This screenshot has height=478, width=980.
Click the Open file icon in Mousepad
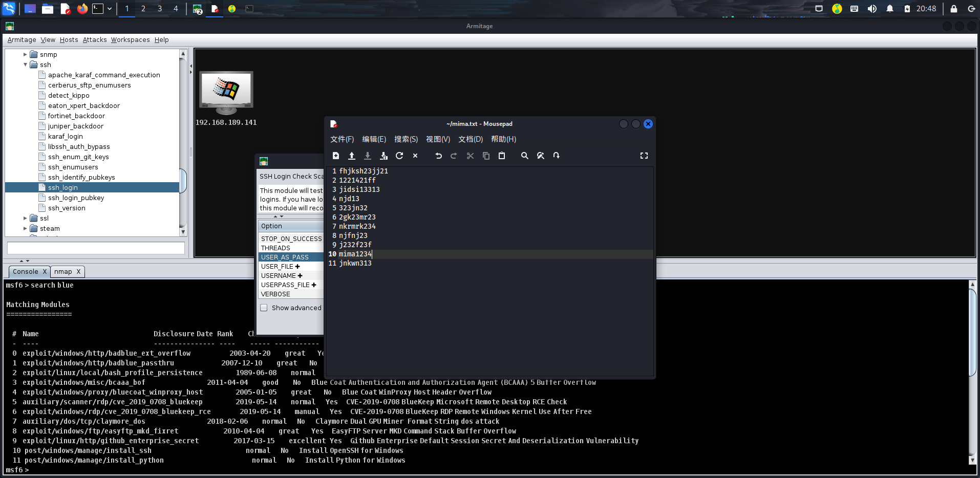[x=352, y=156]
